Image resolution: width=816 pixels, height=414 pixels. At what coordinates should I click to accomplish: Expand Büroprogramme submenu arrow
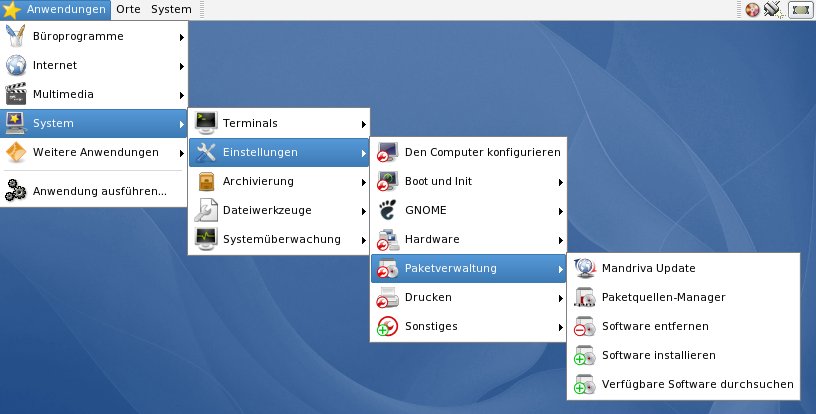pyautogui.click(x=182, y=37)
